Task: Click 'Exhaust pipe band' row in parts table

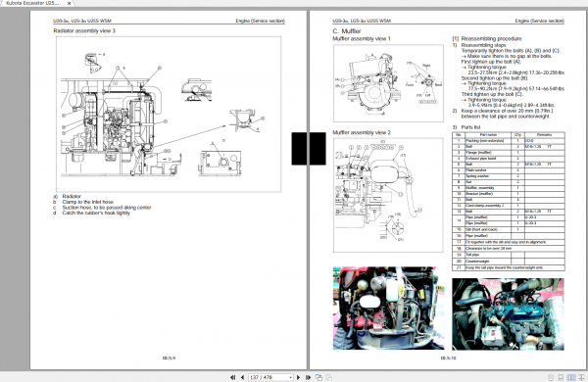Action: (508, 159)
